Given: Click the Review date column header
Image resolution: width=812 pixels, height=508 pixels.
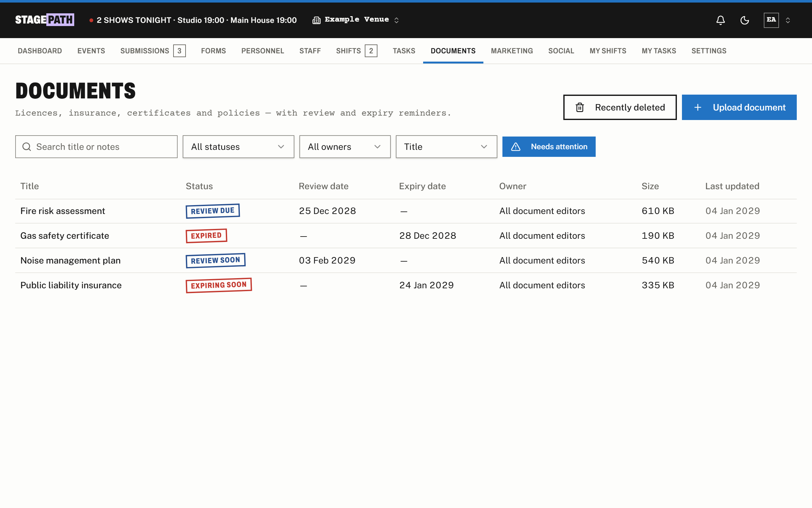Looking at the screenshot, I should click(324, 186).
